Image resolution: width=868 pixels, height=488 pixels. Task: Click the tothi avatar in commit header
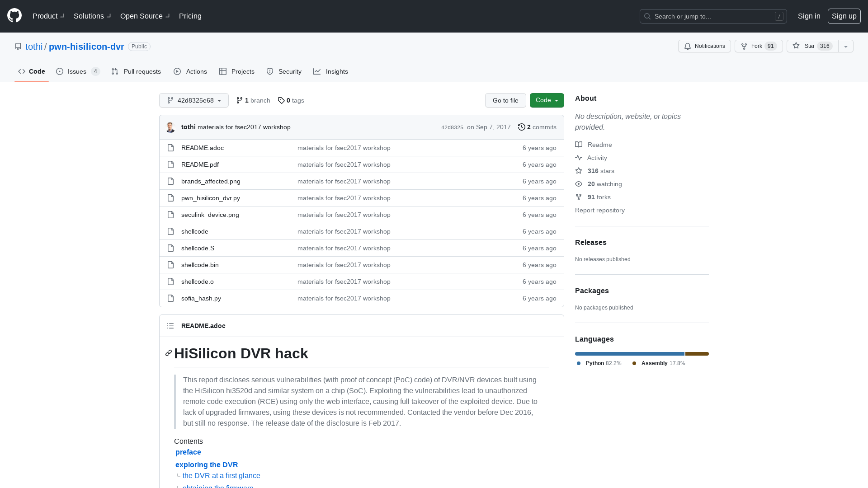pyautogui.click(x=170, y=127)
